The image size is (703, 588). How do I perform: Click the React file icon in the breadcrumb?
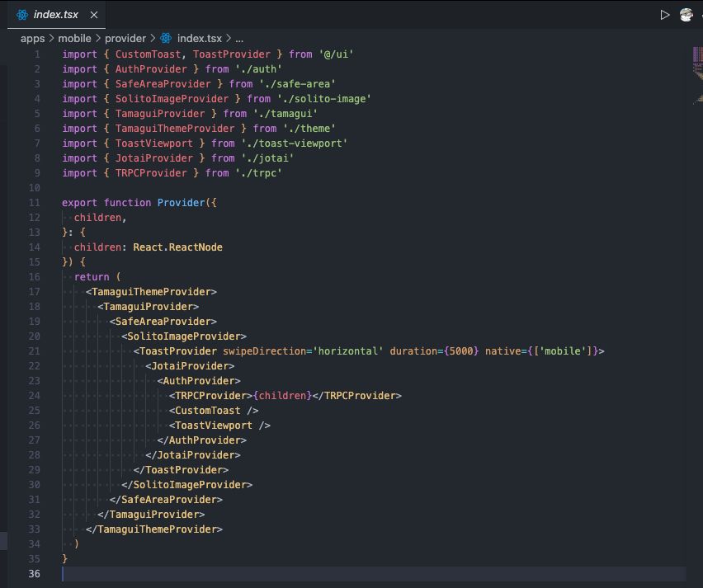166,38
